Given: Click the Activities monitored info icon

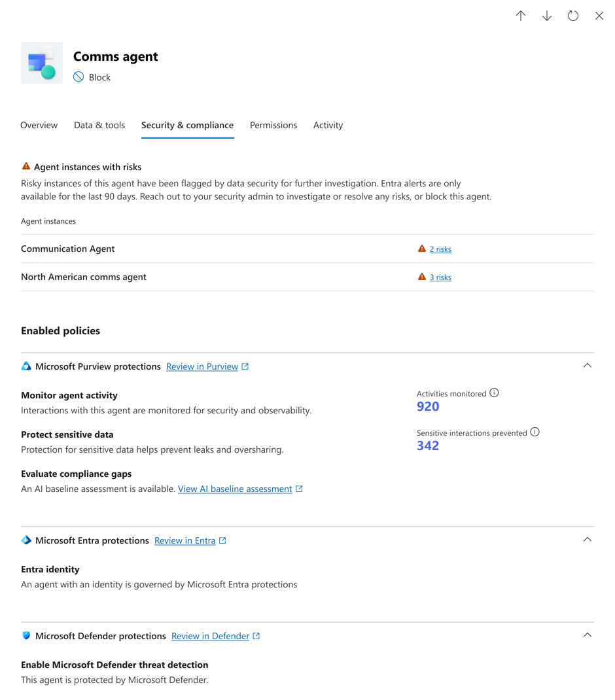Looking at the screenshot, I should coord(495,393).
